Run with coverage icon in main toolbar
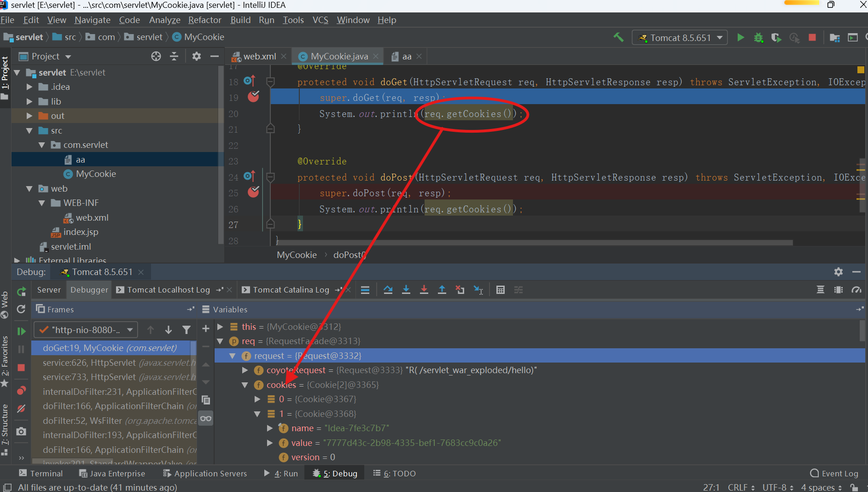The width and height of the screenshot is (868, 492). click(x=776, y=37)
